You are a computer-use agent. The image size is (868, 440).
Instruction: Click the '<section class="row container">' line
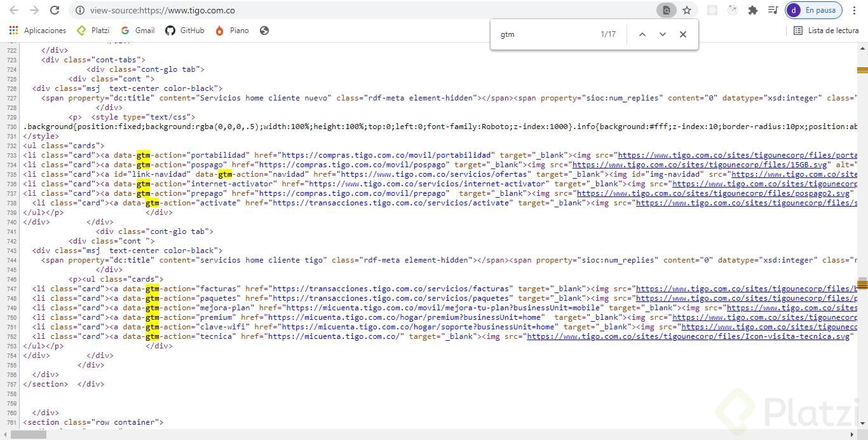(x=93, y=422)
